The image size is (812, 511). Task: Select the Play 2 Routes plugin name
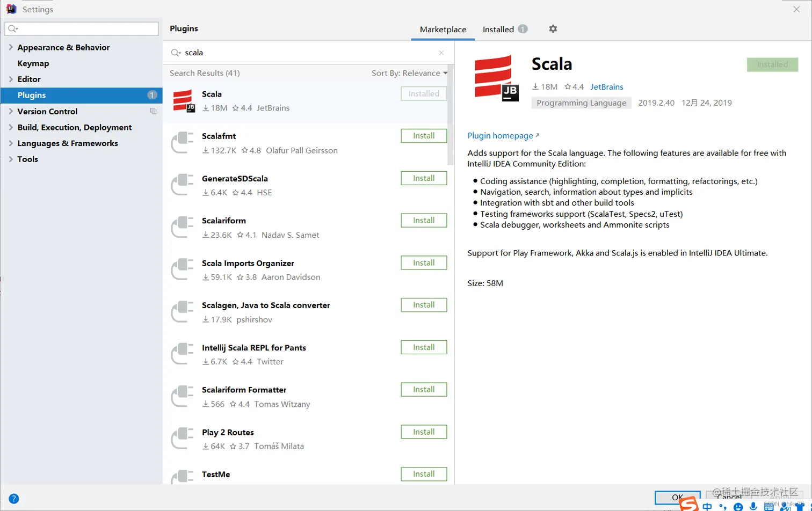[x=228, y=432]
